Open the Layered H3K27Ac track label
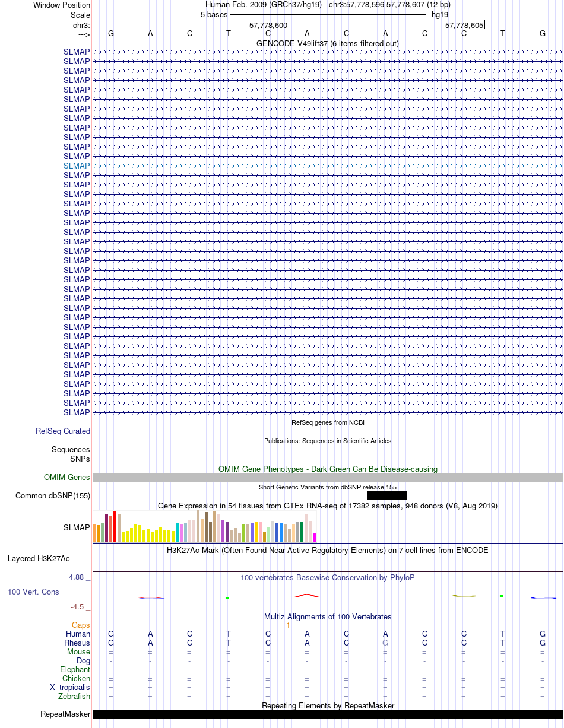Viewport: 564px width, 728px height. (39, 559)
